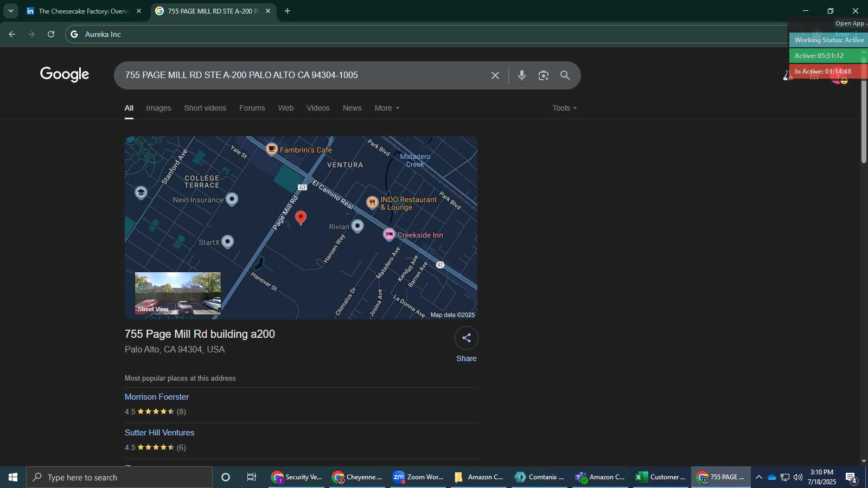
Task: Open Customer Excel workbook from taskbar
Action: (x=661, y=477)
